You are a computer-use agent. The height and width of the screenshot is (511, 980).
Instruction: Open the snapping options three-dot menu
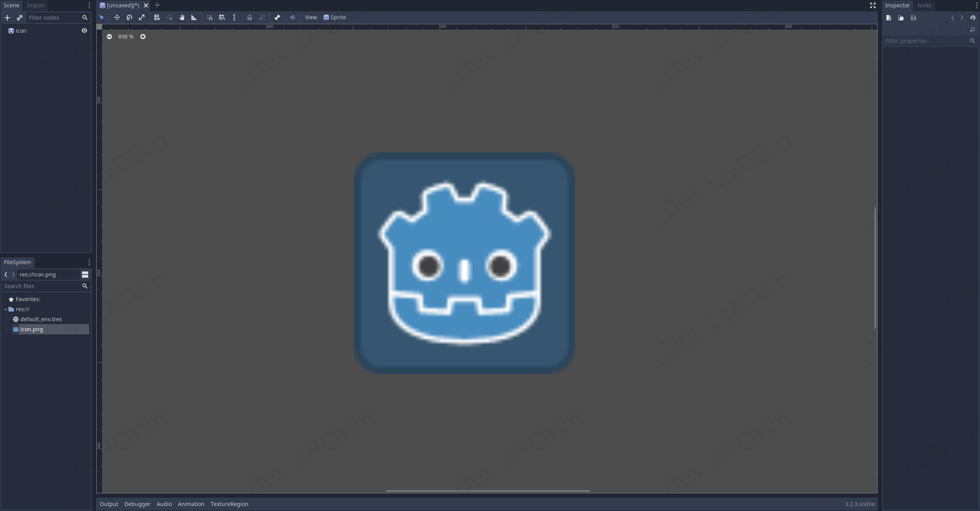point(234,17)
